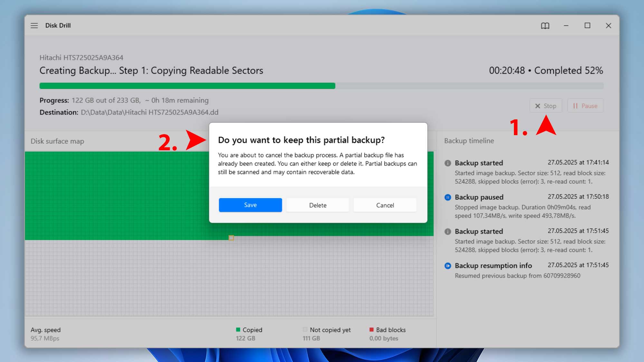Click the green Copied legend swatch
The height and width of the screenshot is (362, 644).
pos(238,330)
